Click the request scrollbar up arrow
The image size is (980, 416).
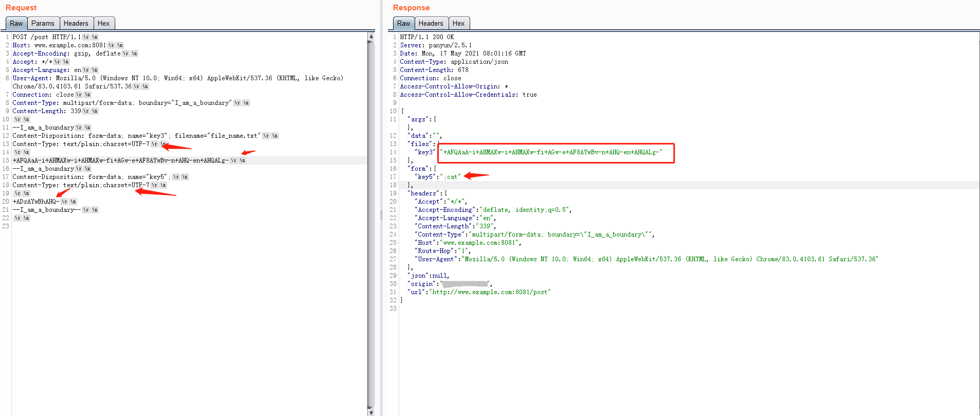click(x=371, y=37)
